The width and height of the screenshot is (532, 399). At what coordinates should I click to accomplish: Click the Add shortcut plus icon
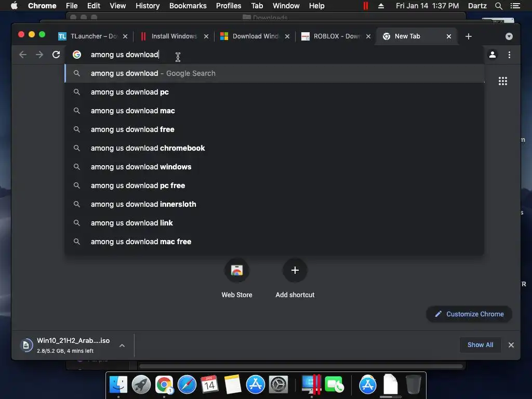[x=295, y=270]
